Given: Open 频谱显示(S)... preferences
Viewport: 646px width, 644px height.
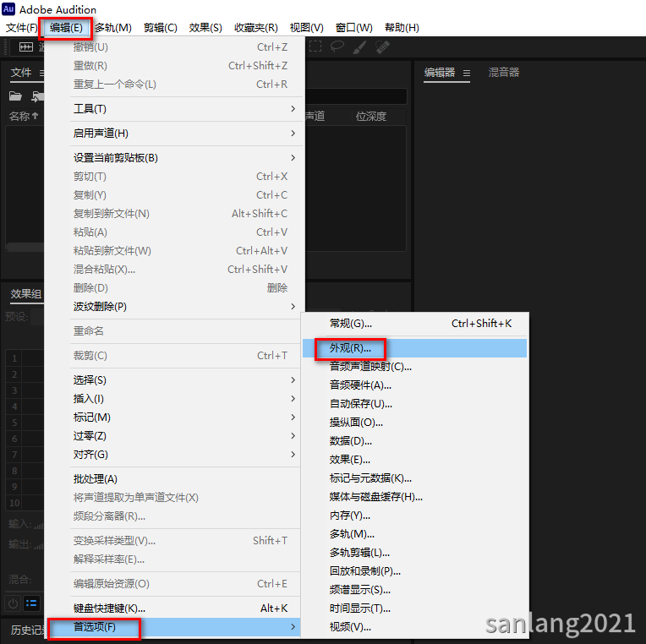Looking at the screenshot, I should point(414,590).
